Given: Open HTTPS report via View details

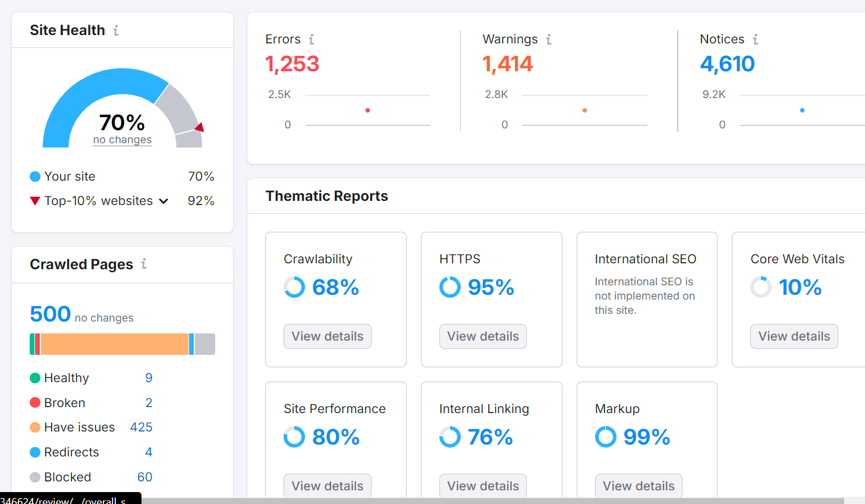Looking at the screenshot, I should coord(483,336).
